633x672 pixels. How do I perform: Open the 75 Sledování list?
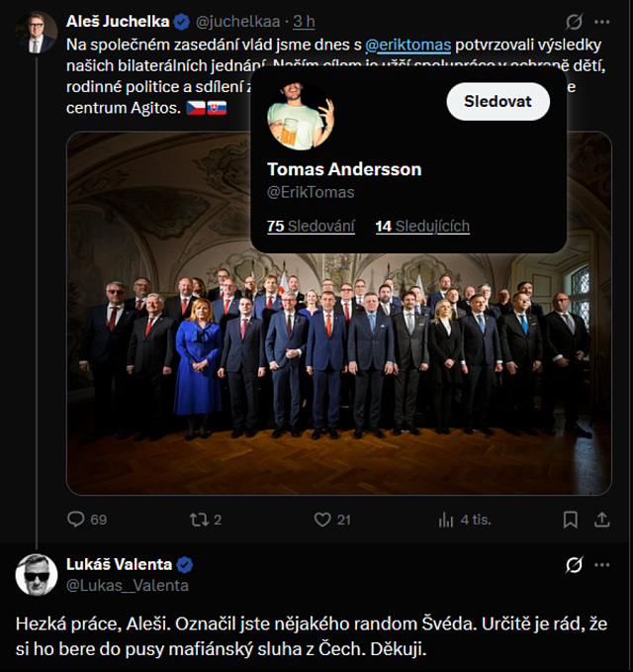(311, 227)
